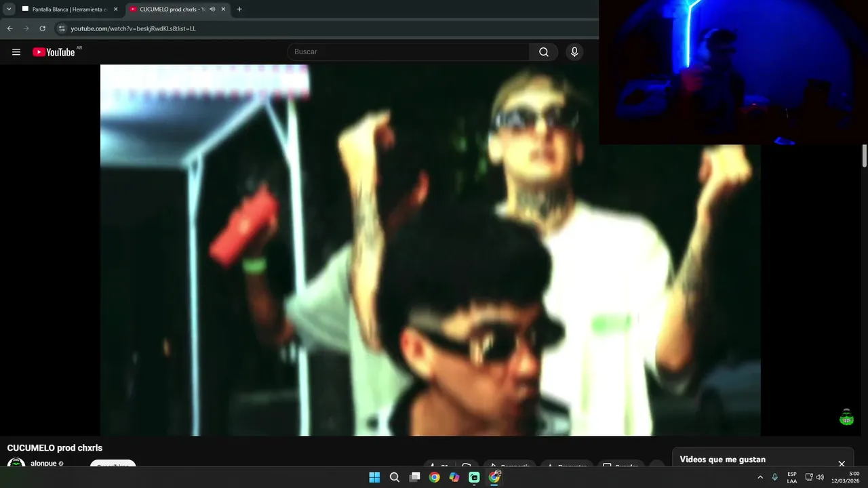
Task: Open the clock and date 12/03/2026
Action: 846,477
